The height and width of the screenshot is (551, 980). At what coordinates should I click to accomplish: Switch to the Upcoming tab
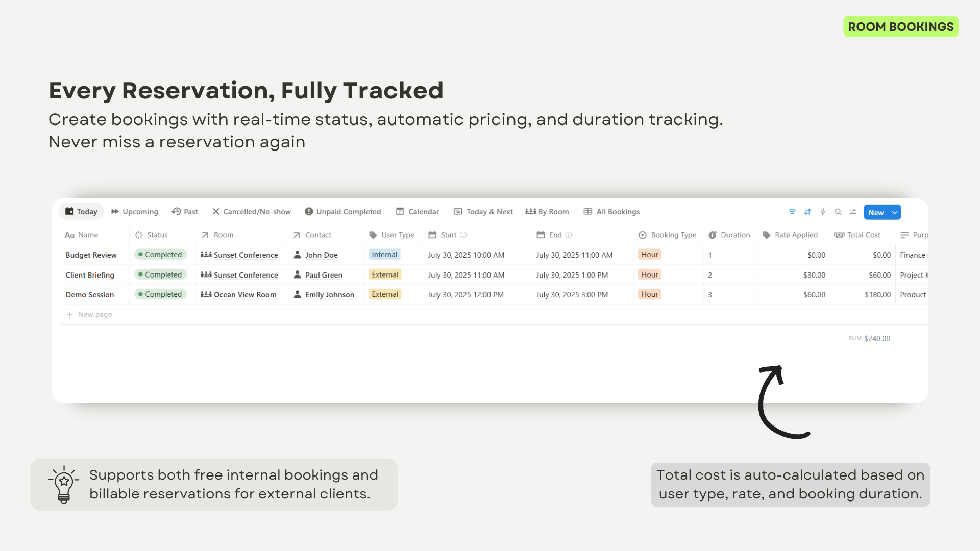(x=135, y=211)
